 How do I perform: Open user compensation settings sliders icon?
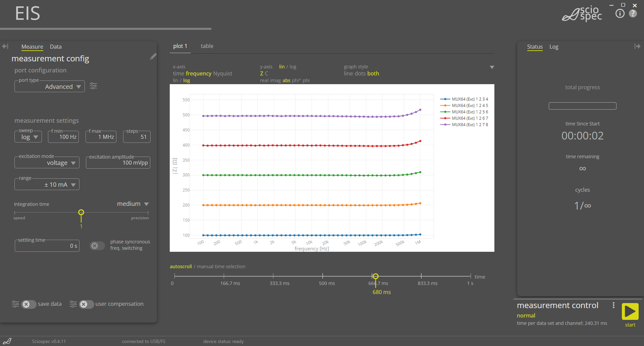tap(73, 304)
